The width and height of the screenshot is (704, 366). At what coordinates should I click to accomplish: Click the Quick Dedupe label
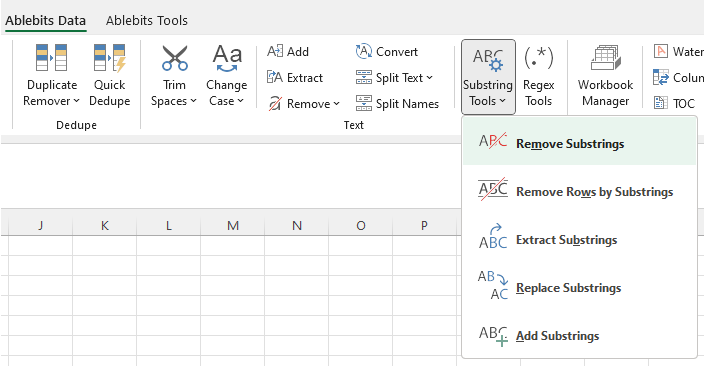[x=110, y=93]
